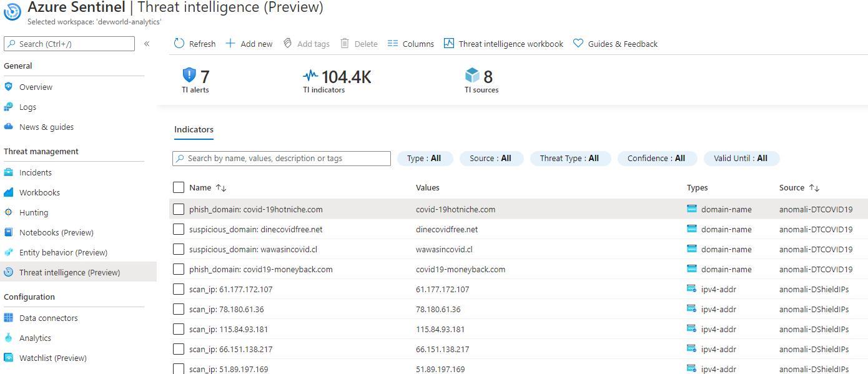
Task: Check the box for scan_ip: 115.84.93.181
Action: point(179,329)
